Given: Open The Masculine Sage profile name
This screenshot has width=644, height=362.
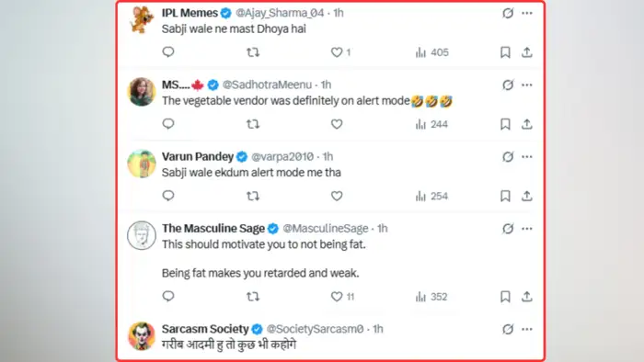Looking at the screenshot, I should (213, 229).
